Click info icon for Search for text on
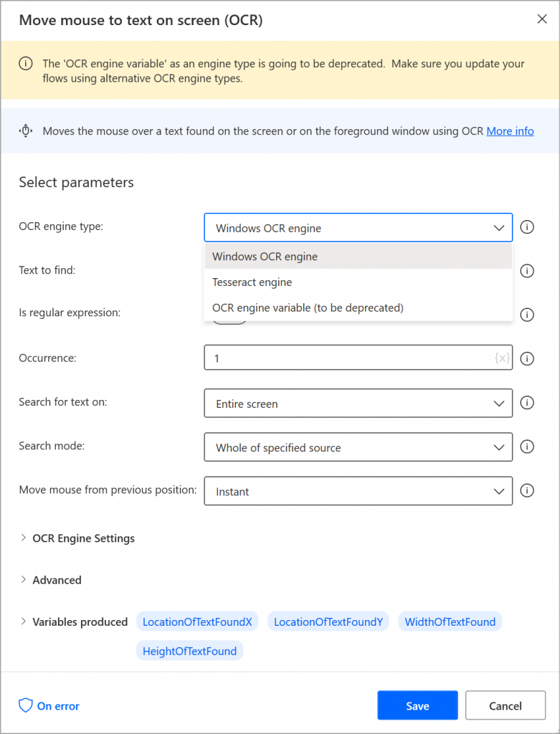Image resolution: width=560 pixels, height=734 pixels. (x=527, y=403)
